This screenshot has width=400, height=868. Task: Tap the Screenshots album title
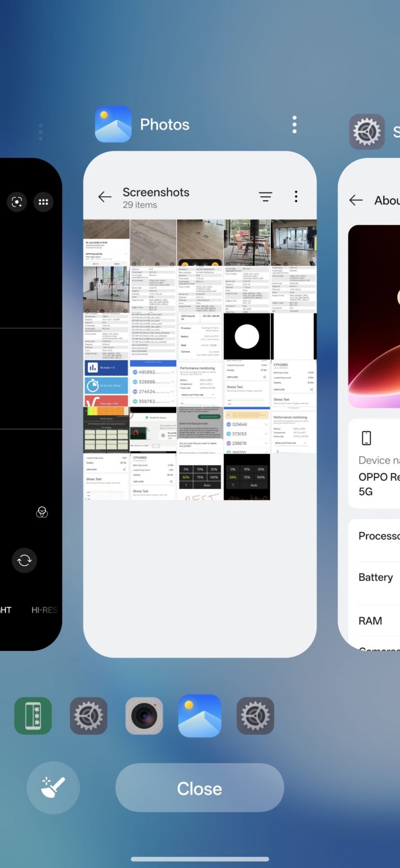click(156, 192)
